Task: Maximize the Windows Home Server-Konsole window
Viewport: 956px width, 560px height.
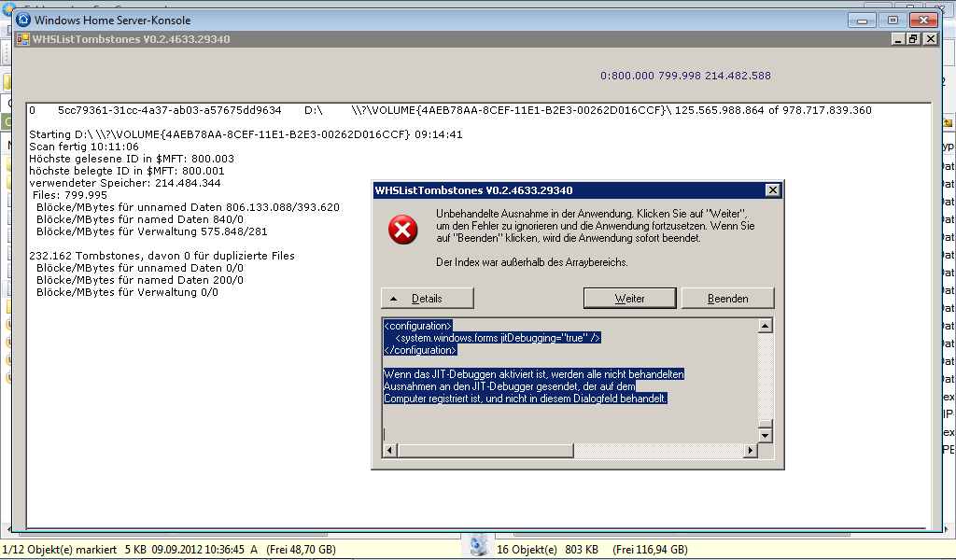Action: tap(893, 20)
